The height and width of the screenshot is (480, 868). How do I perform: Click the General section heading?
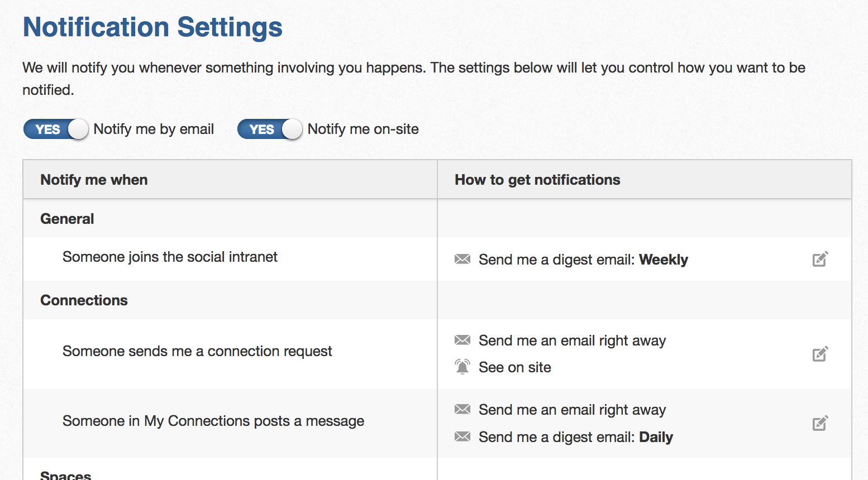coord(67,219)
